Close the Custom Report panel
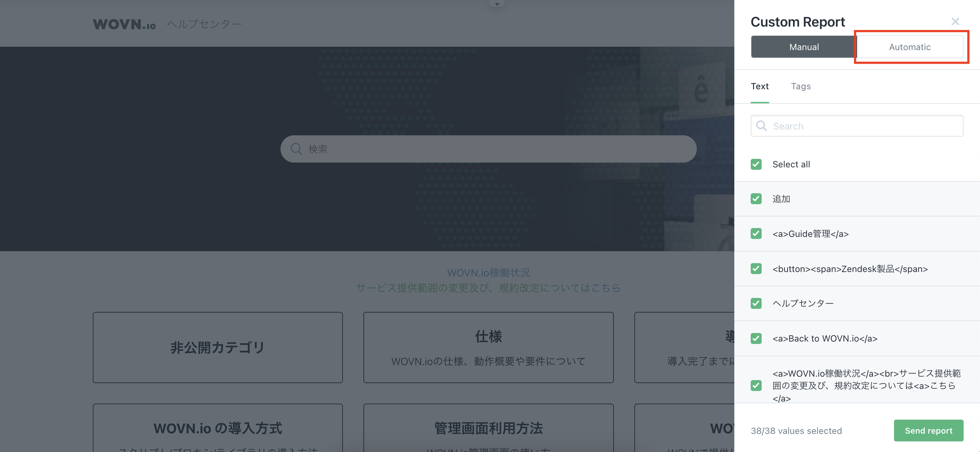Viewport: 980px width, 452px height. pos(955,22)
